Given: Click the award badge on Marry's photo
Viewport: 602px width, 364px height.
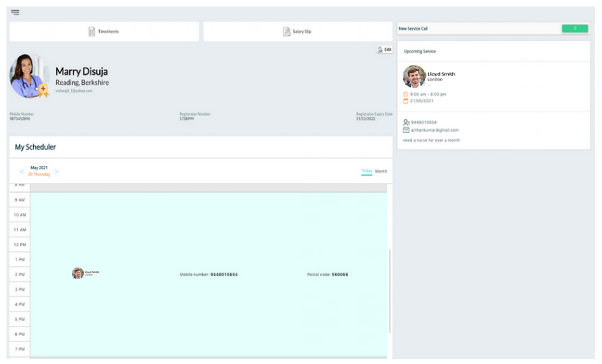Looking at the screenshot, I should pos(43,91).
